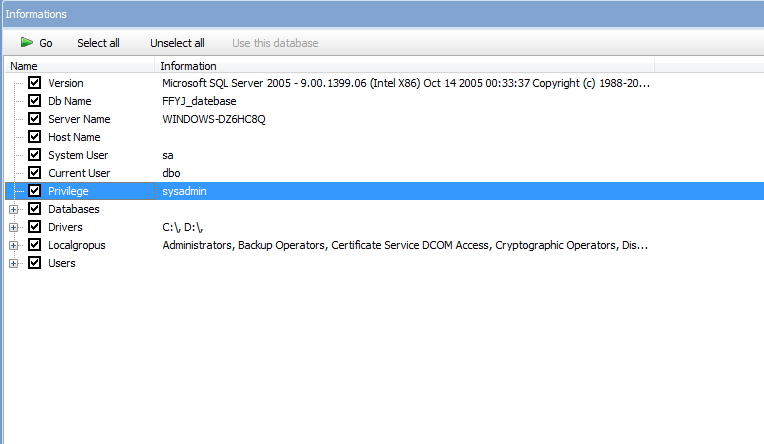The width and height of the screenshot is (764, 444).
Task: Toggle the Host Name checkbox
Action: (34, 136)
